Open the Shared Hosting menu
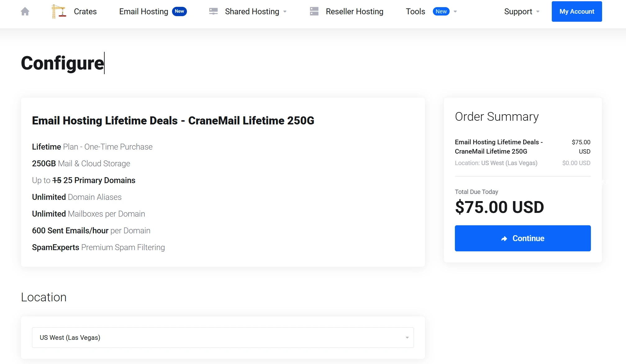626x364 pixels. click(x=252, y=11)
